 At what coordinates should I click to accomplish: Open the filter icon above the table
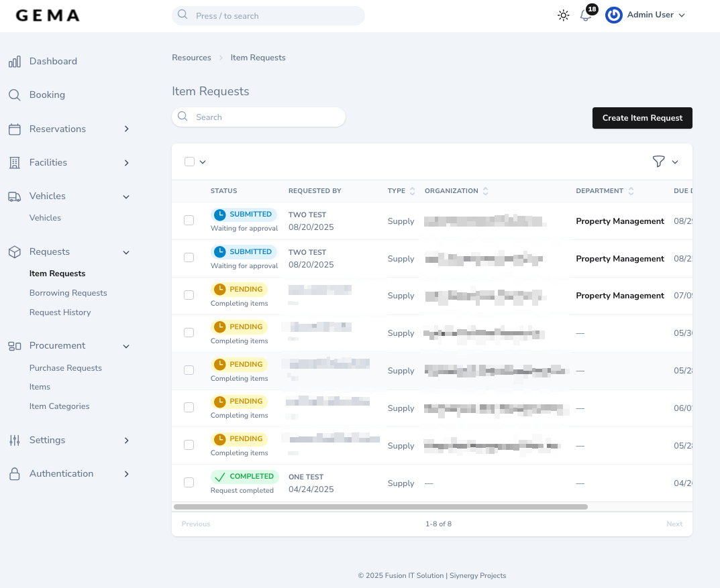658,162
